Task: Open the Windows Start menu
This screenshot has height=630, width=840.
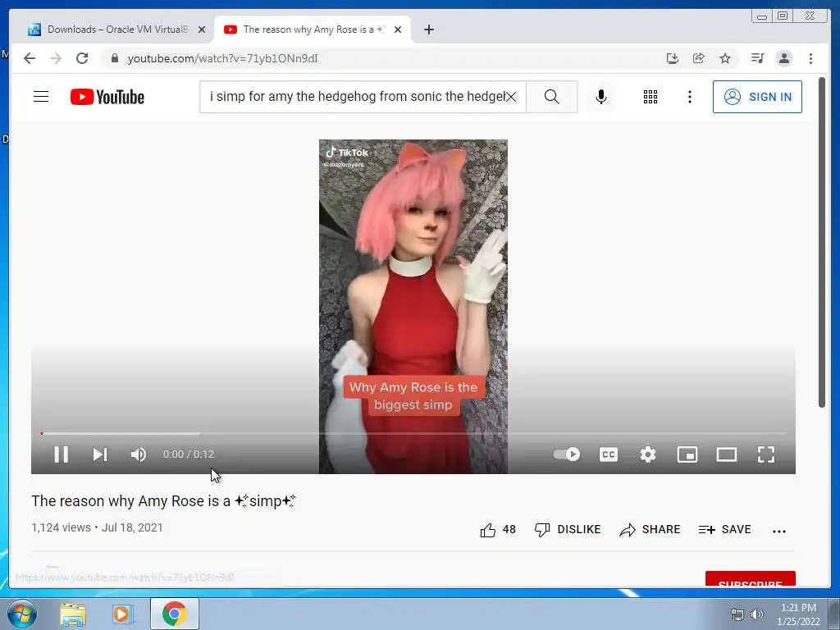Action: pyautogui.click(x=22, y=614)
